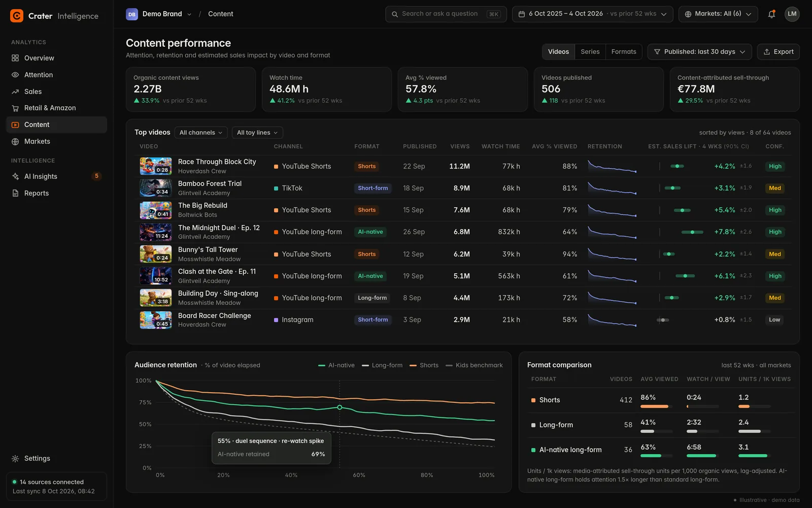Open the AI Insights sparkle icon
Viewport: 812px width, 508px height.
tap(15, 176)
